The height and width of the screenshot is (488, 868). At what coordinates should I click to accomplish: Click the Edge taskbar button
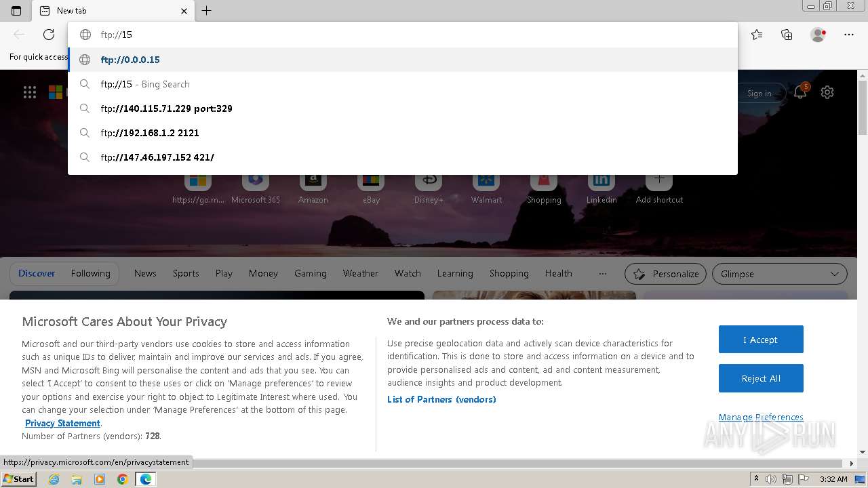(x=145, y=479)
